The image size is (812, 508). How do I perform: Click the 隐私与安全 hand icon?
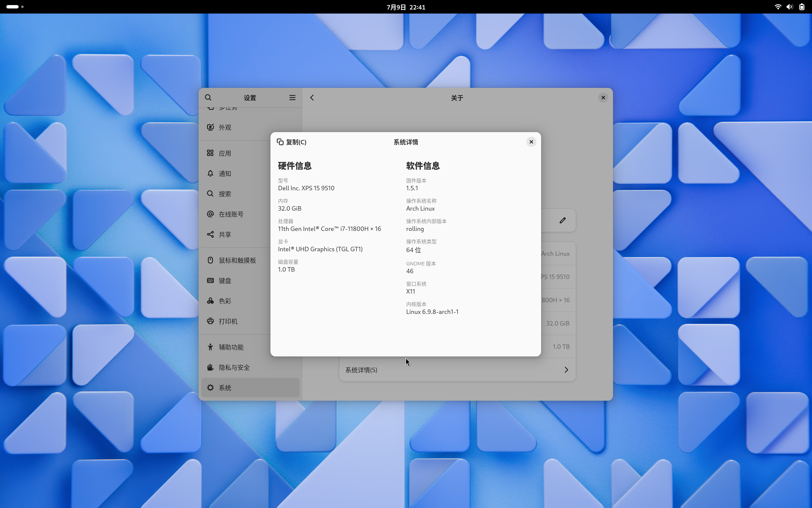coord(210,368)
